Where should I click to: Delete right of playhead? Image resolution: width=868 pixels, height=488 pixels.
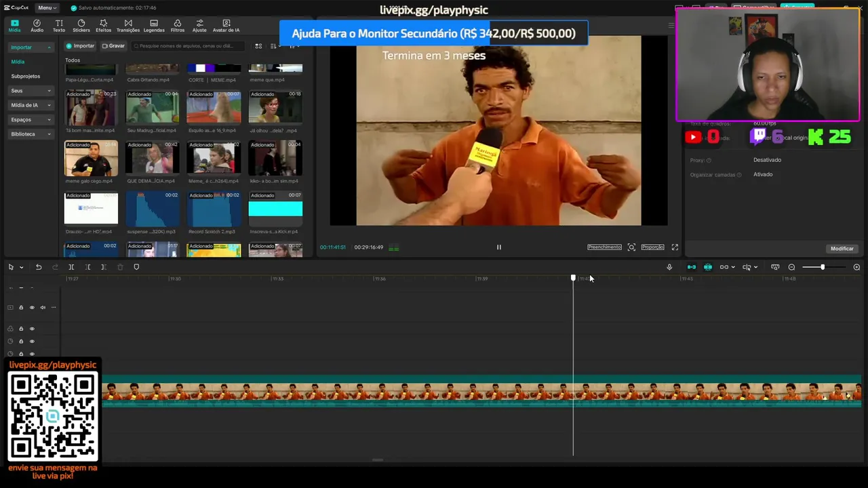[104, 267]
